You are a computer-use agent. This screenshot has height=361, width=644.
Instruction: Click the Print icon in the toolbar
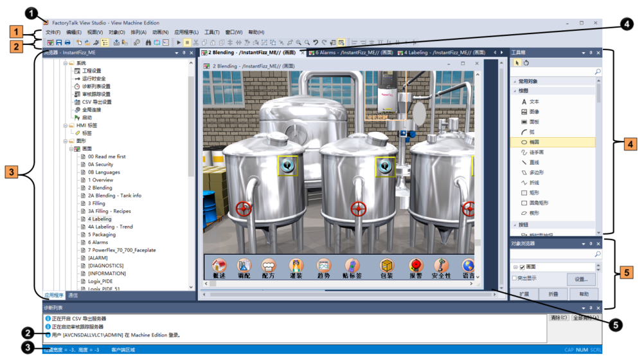point(67,42)
